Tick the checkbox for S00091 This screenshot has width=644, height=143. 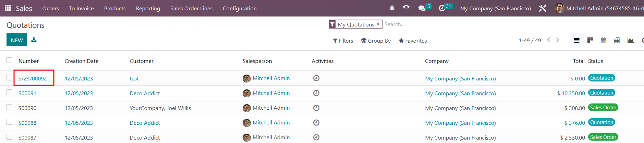9,92
